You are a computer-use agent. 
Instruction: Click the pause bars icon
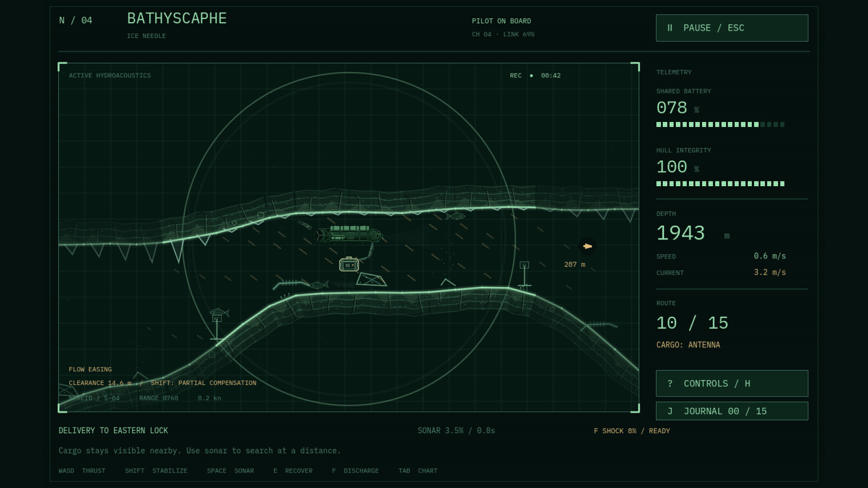coord(670,28)
